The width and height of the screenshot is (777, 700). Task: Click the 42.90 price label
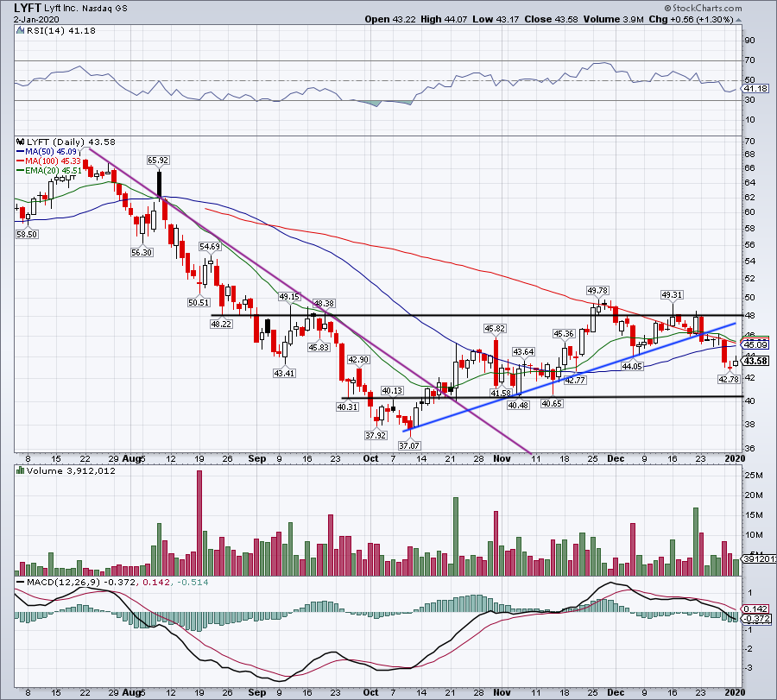click(x=358, y=360)
